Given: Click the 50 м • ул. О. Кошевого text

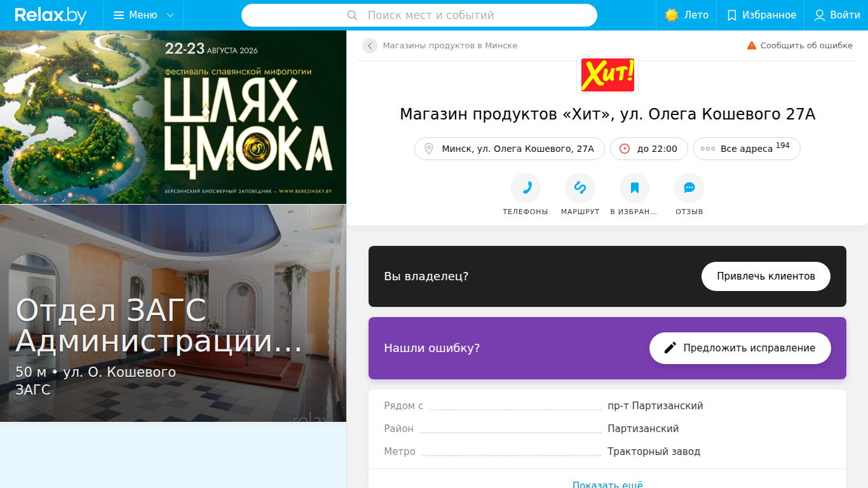Looking at the screenshot, I should (x=95, y=372).
